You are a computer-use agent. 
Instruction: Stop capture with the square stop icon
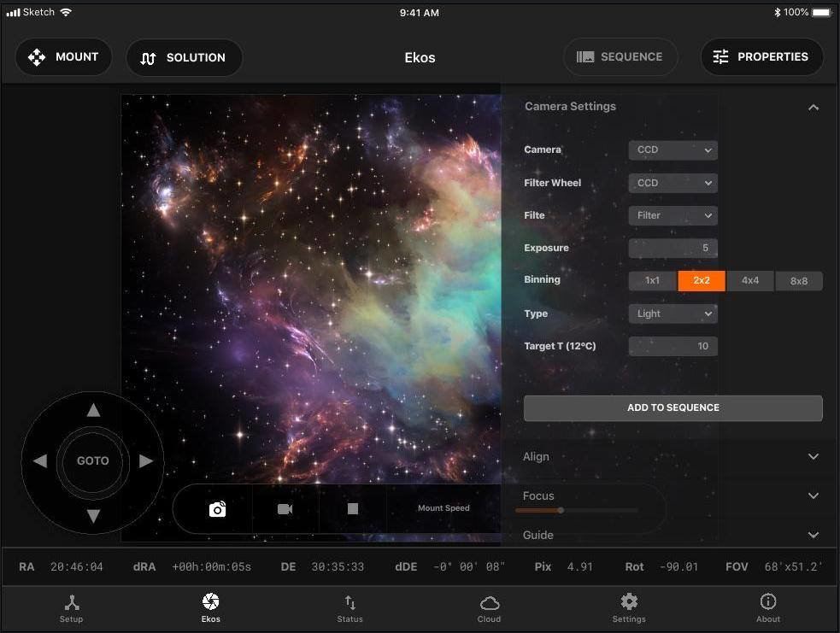point(353,509)
